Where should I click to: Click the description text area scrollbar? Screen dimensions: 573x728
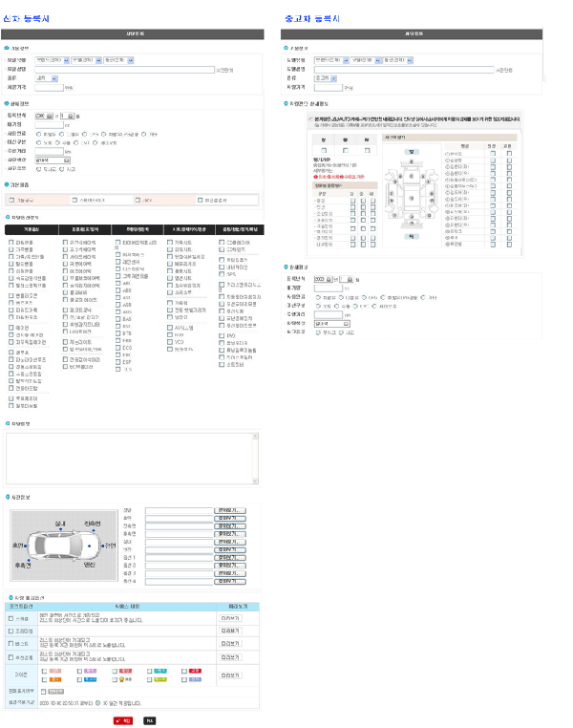[256, 459]
